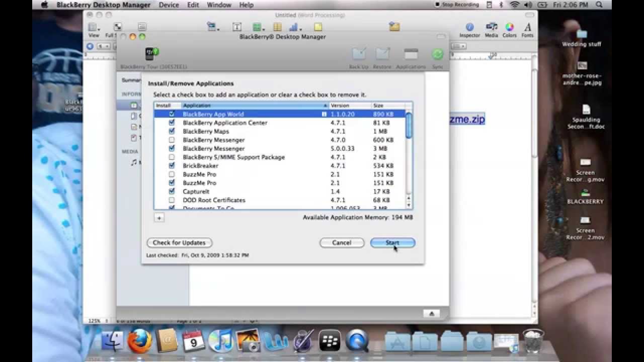Open iCal calendar in the Dock
Image resolution: width=644 pixels, height=362 pixels.
pos(194,341)
